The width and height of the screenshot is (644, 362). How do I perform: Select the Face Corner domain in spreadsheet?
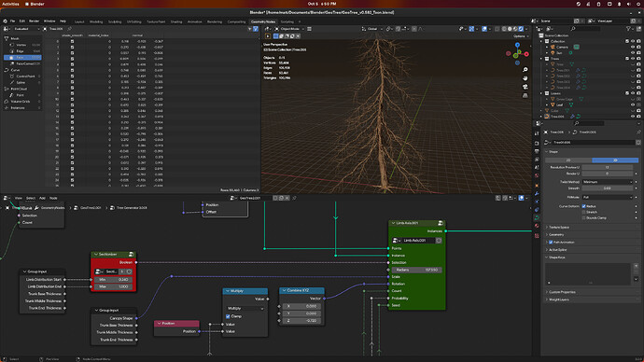[24, 64]
